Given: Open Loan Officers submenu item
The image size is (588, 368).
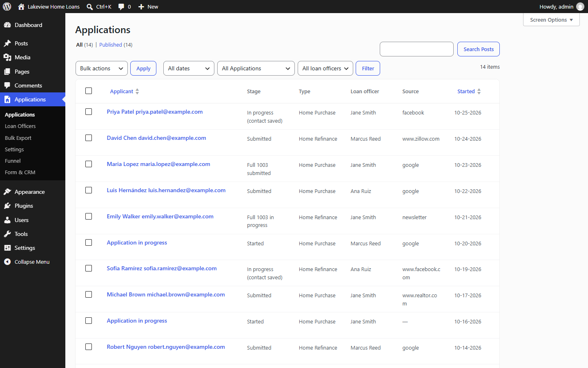Looking at the screenshot, I should pyautogui.click(x=20, y=126).
